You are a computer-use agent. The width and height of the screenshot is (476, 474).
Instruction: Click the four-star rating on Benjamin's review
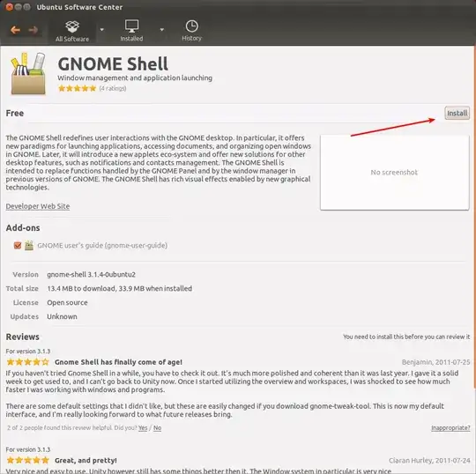[x=27, y=362]
